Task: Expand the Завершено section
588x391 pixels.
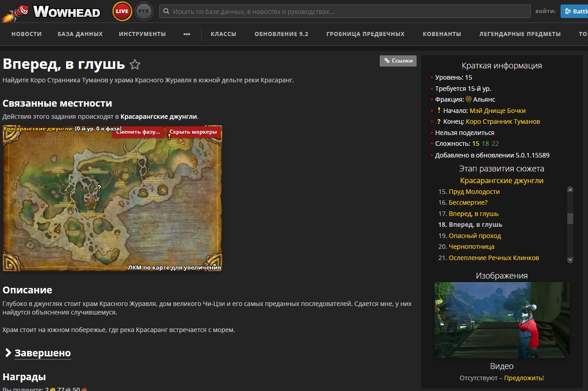Action: (42, 353)
